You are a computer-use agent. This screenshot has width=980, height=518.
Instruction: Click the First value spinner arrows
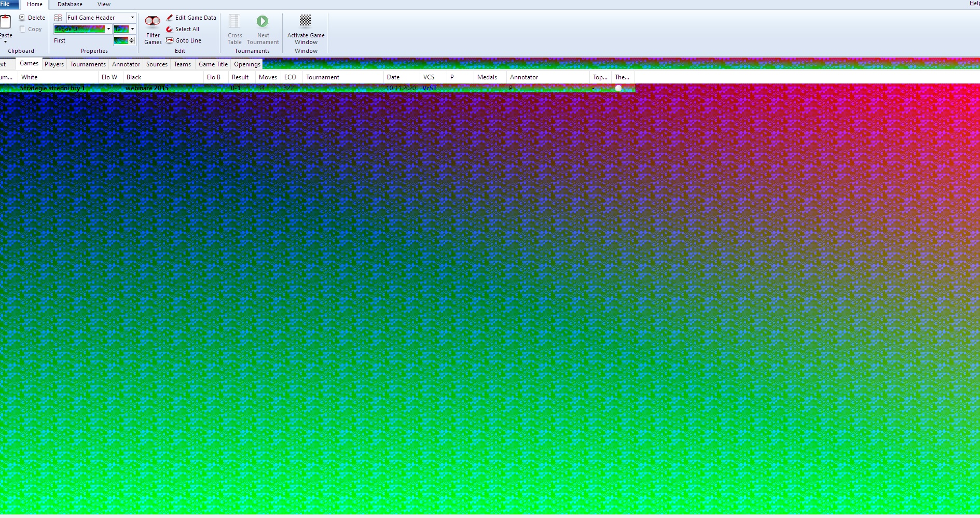coord(132,40)
